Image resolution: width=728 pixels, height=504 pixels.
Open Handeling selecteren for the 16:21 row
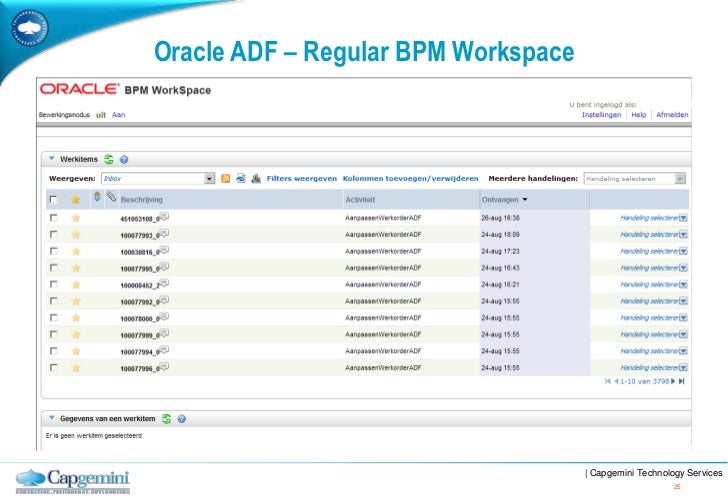(653, 284)
